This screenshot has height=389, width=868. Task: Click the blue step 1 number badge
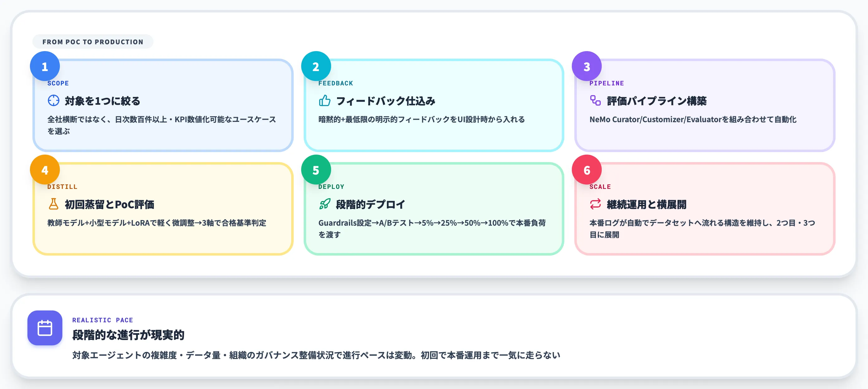click(45, 66)
